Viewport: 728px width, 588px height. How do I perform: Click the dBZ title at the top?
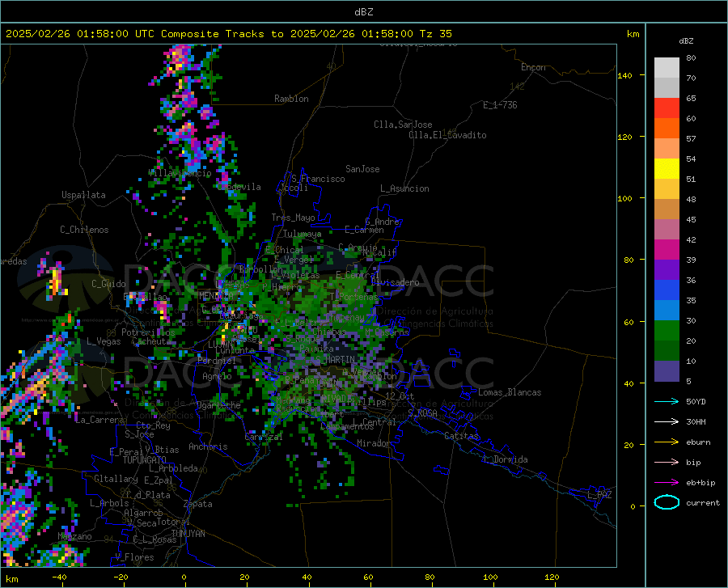[363, 12]
